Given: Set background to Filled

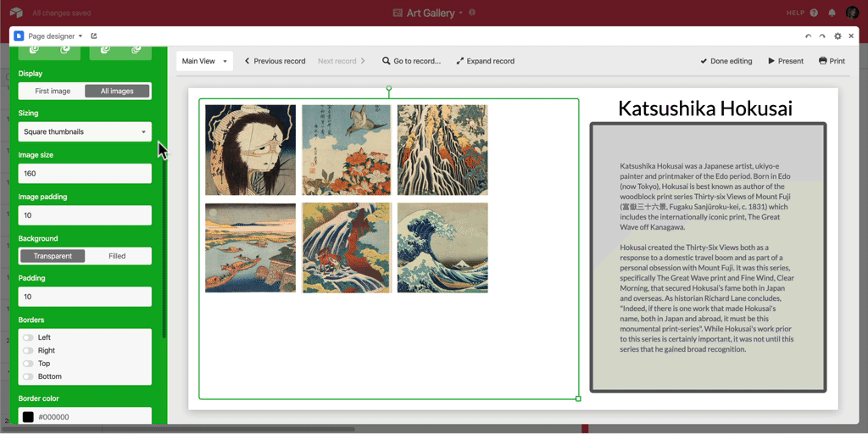Looking at the screenshot, I should [117, 256].
